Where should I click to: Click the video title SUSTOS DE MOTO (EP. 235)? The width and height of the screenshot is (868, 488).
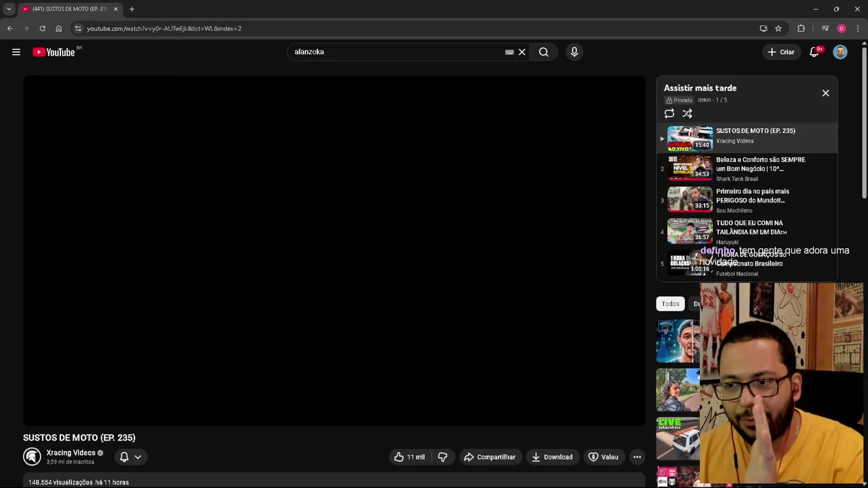(79, 438)
